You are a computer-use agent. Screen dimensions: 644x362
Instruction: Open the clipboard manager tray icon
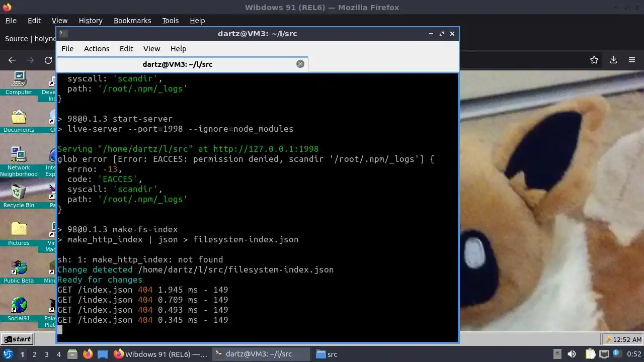pyautogui.click(x=590, y=354)
